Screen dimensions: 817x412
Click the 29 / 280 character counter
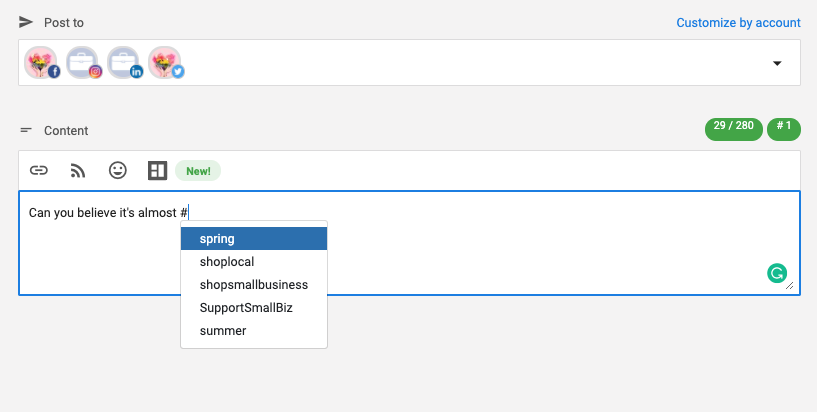[x=734, y=129]
